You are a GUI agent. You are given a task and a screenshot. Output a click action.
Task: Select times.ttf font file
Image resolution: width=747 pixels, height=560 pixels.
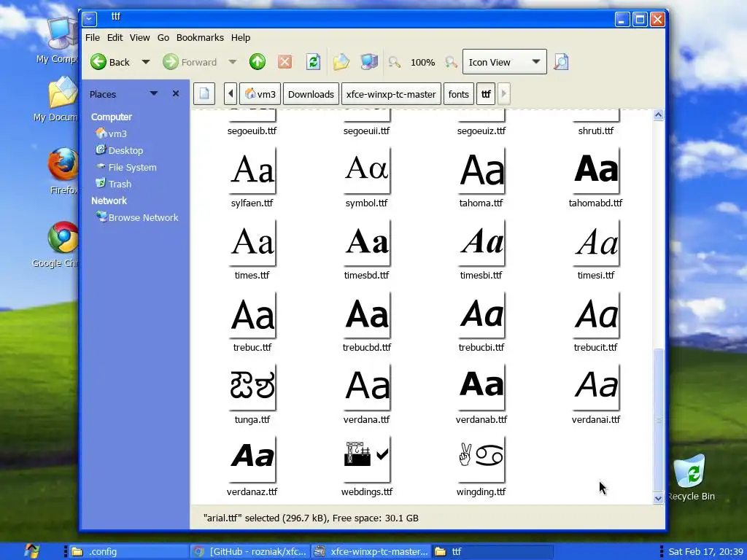click(x=252, y=250)
